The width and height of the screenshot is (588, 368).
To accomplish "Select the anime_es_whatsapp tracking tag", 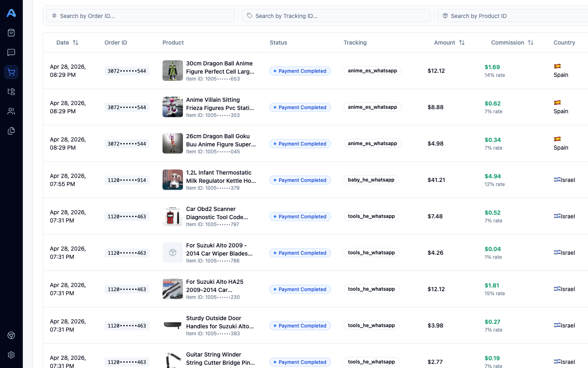I will [x=372, y=70].
